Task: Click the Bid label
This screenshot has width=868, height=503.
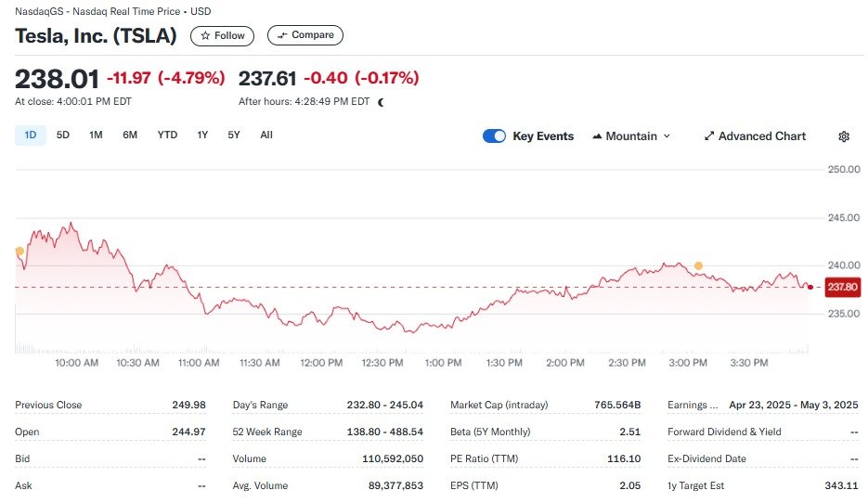Action: click(x=22, y=458)
